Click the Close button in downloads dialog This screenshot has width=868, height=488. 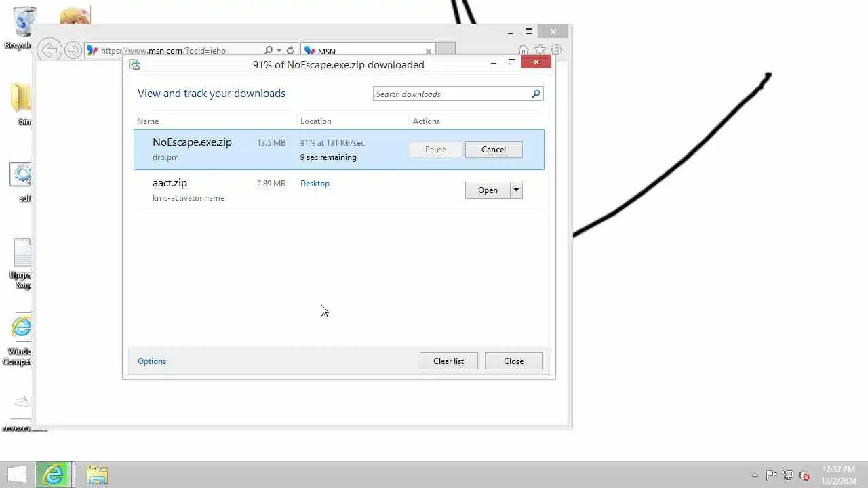tap(513, 361)
